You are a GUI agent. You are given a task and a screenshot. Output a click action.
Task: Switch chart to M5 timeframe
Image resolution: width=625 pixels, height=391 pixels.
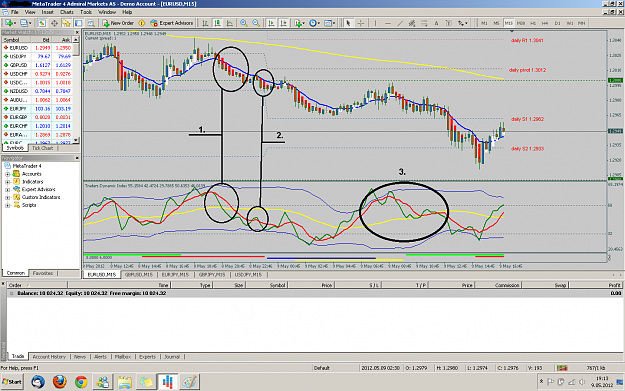(x=496, y=23)
